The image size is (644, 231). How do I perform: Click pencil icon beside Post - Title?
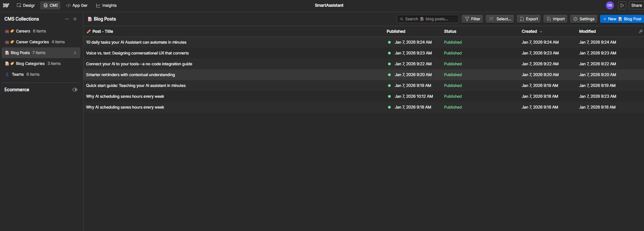point(88,31)
